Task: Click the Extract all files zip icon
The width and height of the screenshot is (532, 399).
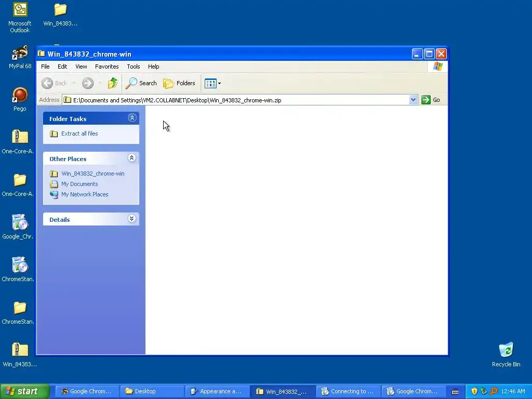Action: [x=54, y=134]
